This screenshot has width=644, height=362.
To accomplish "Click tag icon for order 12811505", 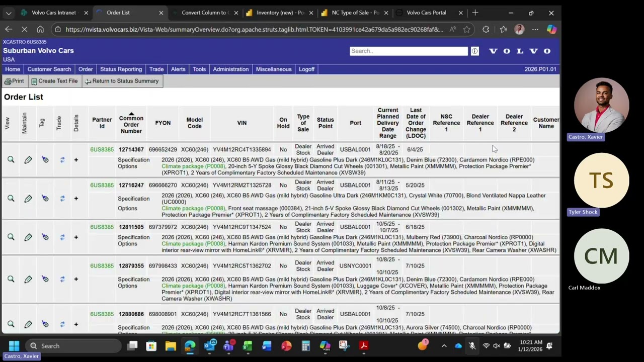I will pyautogui.click(x=45, y=237).
